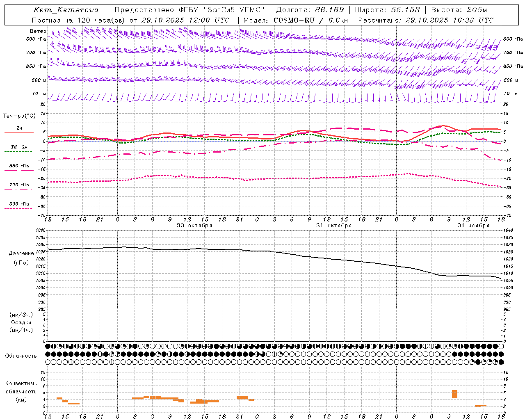Click the Td 2м legend entry
The height and width of the screenshot is (420, 525).
coord(19,148)
